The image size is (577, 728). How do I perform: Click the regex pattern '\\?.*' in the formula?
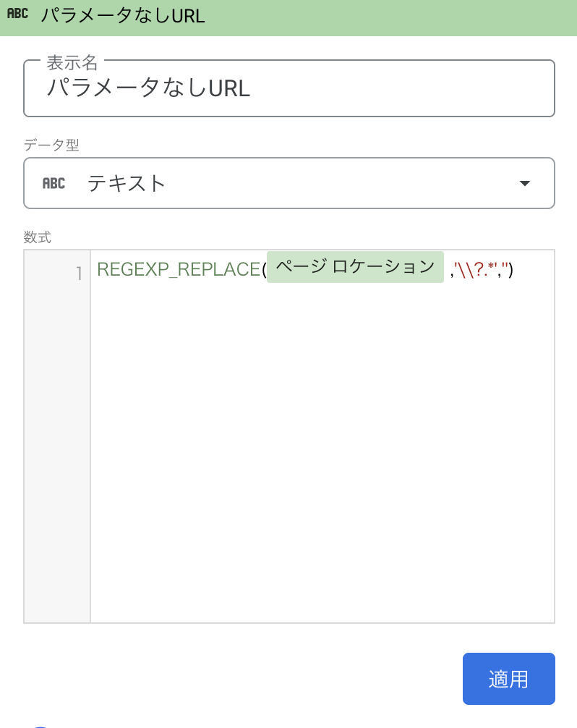(x=475, y=268)
